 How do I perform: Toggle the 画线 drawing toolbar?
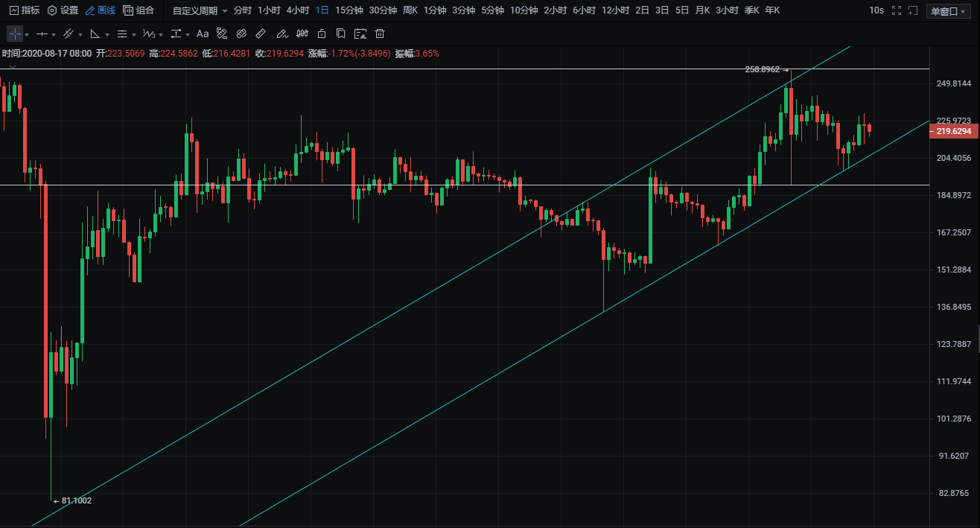pyautogui.click(x=100, y=10)
